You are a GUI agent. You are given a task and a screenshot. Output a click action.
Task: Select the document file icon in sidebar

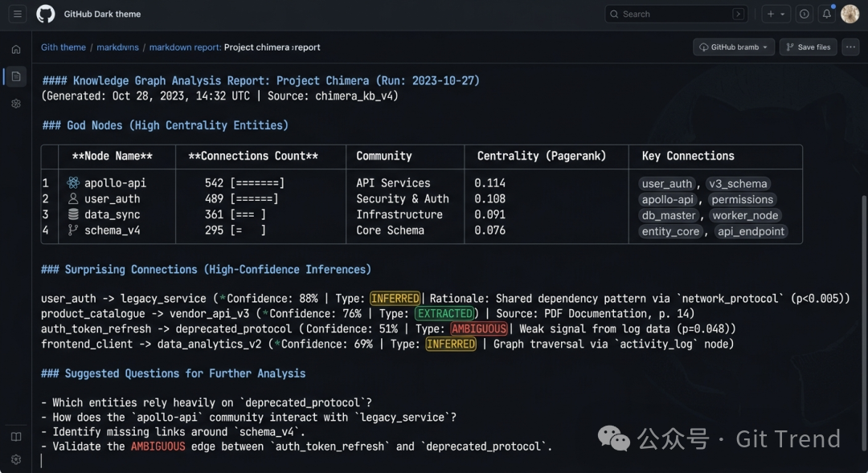(x=16, y=76)
